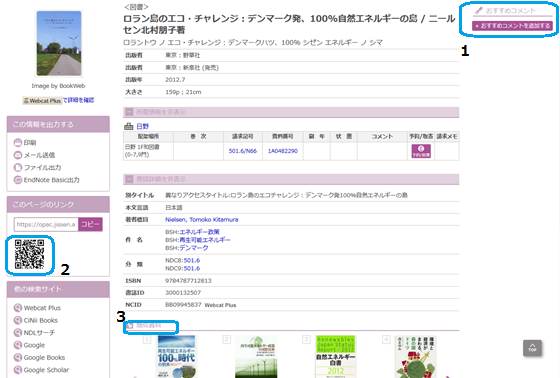This screenshot has width=560, height=378.
Task: Collapse the bibliographic details section
Action: pos(129,179)
